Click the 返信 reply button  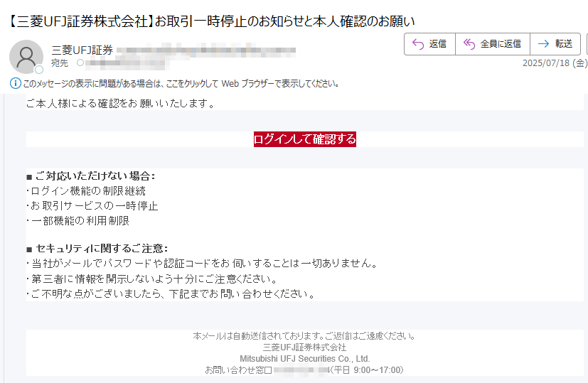point(429,44)
